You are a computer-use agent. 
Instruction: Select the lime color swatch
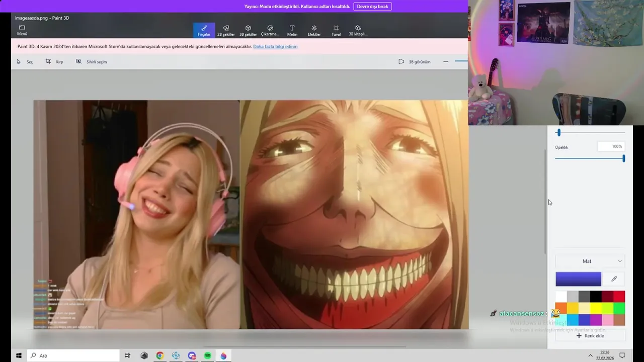[607, 308]
